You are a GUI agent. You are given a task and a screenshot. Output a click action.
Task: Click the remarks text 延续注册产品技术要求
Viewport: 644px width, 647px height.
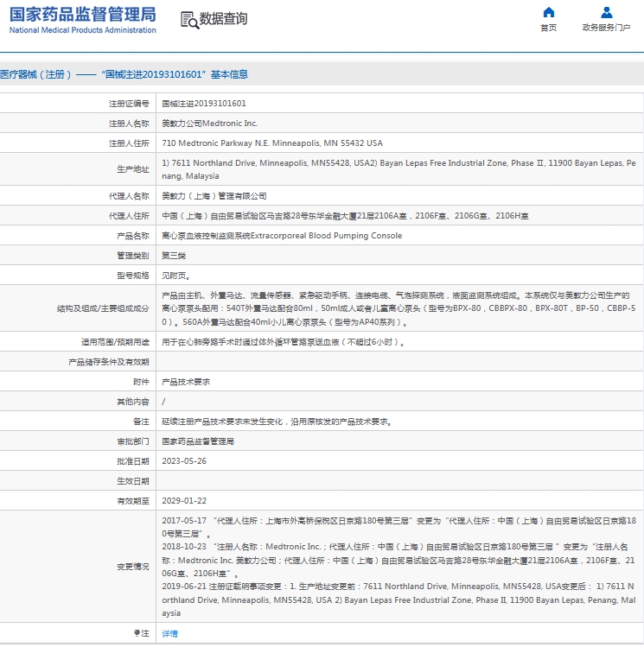point(277,422)
